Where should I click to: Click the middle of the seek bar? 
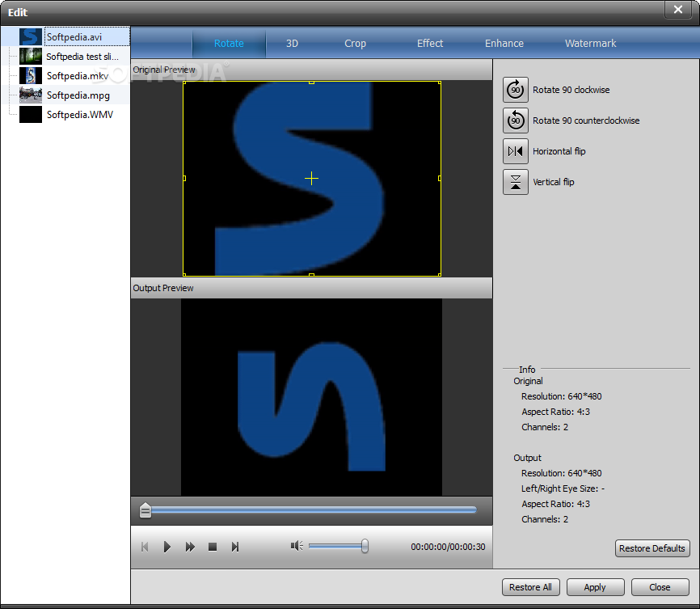(x=310, y=510)
